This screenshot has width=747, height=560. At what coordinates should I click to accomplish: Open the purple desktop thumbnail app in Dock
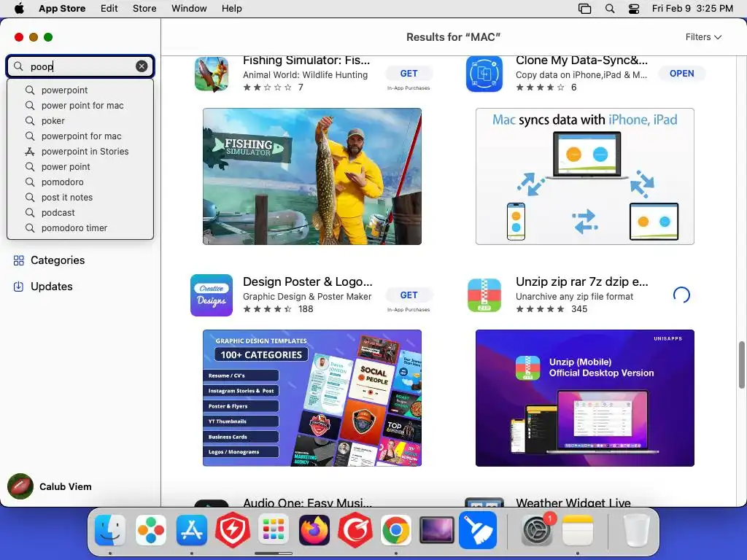(x=437, y=529)
